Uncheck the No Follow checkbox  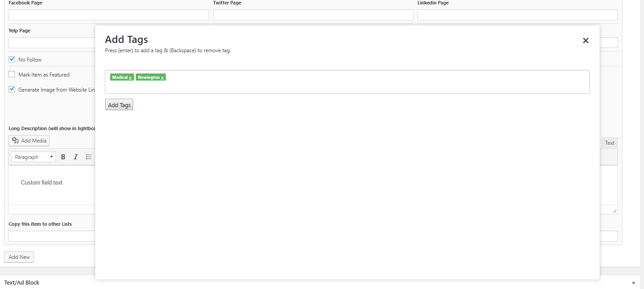[x=12, y=59]
